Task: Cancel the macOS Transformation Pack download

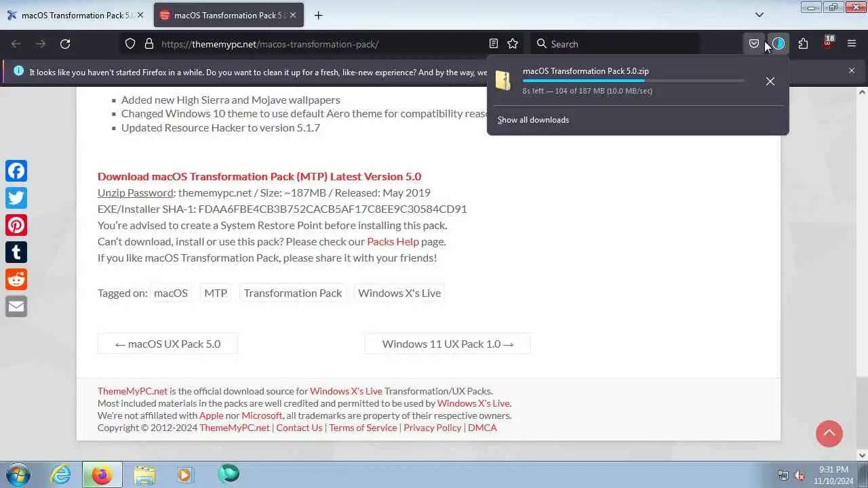Action: point(770,81)
